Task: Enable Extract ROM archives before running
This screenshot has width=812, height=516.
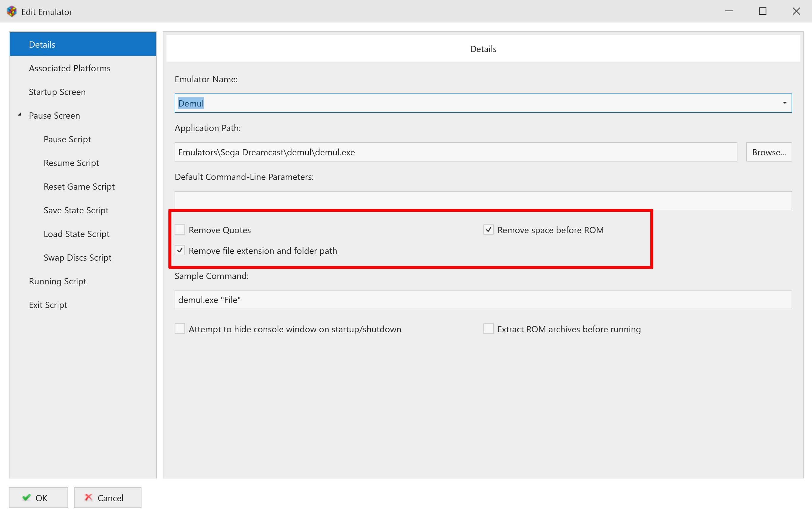Action: pyautogui.click(x=488, y=329)
